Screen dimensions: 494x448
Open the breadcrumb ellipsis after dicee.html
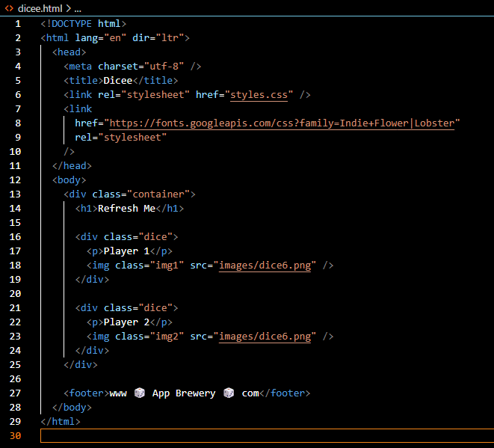[x=78, y=9]
